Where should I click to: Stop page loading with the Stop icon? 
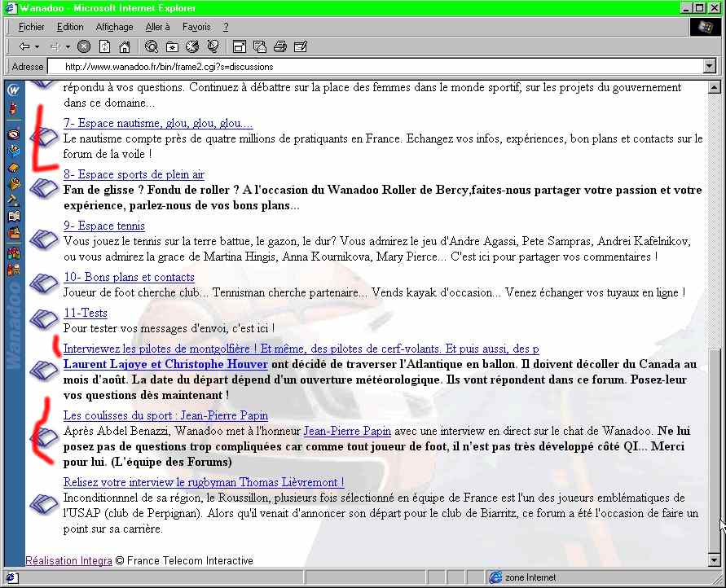click(84, 46)
